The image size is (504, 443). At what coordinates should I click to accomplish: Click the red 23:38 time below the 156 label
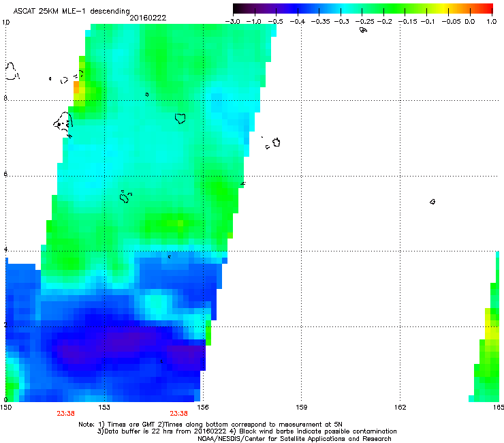click(178, 414)
